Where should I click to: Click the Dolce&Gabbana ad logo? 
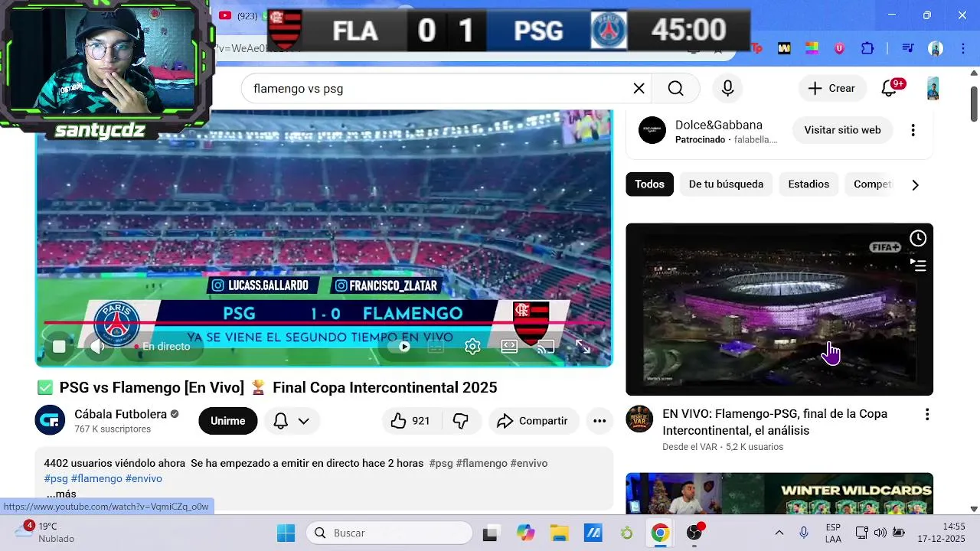point(652,130)
